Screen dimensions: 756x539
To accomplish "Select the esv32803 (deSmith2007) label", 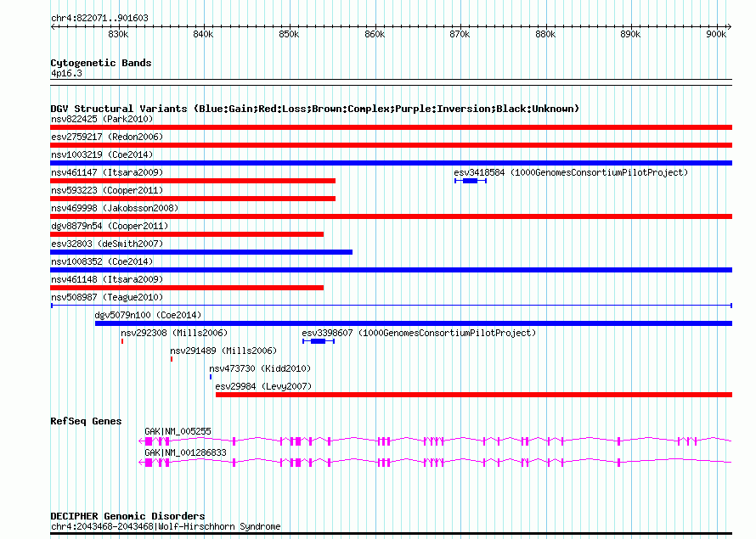I will click(x=107, y=244).
